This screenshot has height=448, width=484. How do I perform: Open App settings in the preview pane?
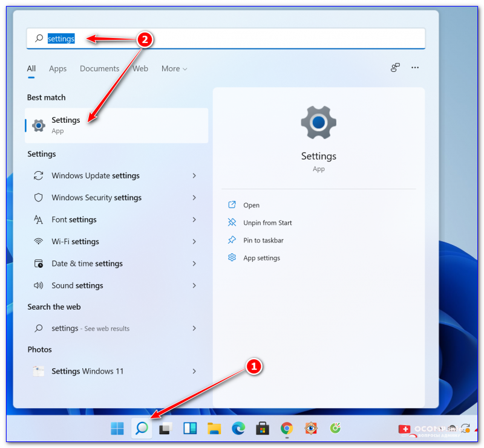coord(261,258)
